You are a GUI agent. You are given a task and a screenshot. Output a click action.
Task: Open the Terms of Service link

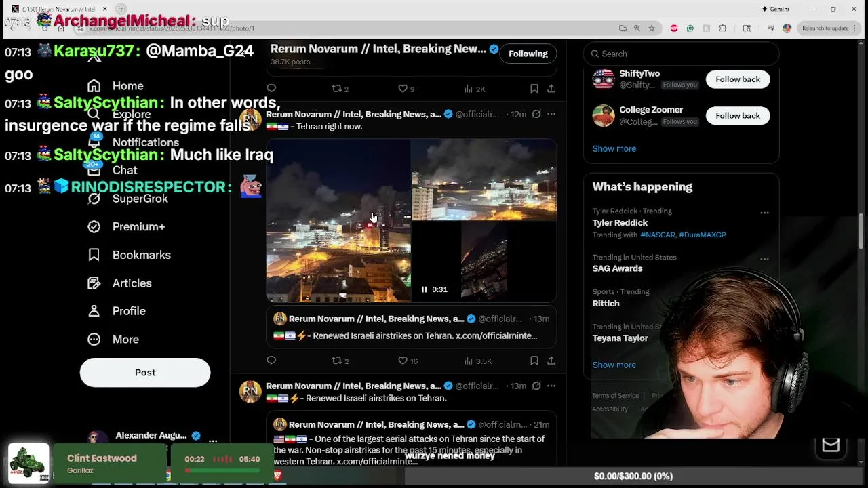point(615,396)
